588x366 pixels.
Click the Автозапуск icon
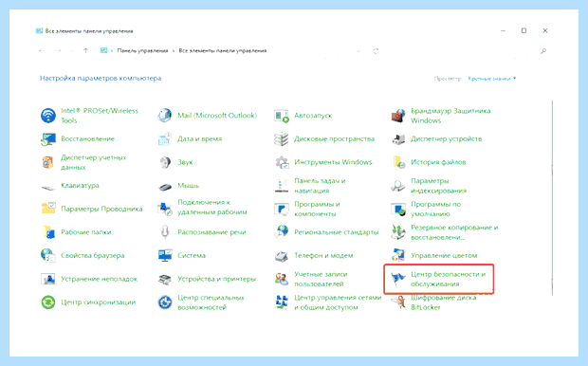(x=282, y=116)
